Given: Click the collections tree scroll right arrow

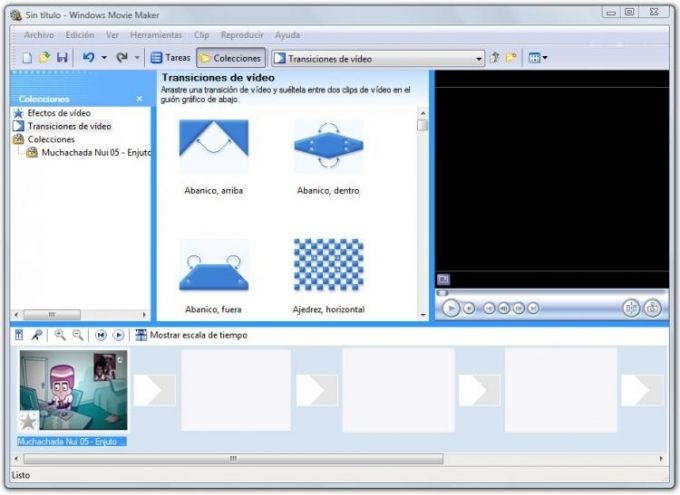Looking at the screenshot, I should tap(144, 315).
